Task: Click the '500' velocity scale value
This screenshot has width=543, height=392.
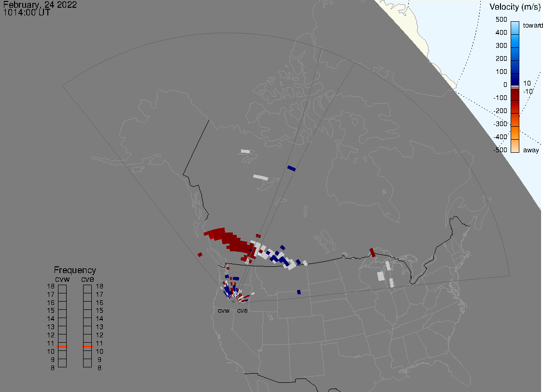Action: point(501,20)
